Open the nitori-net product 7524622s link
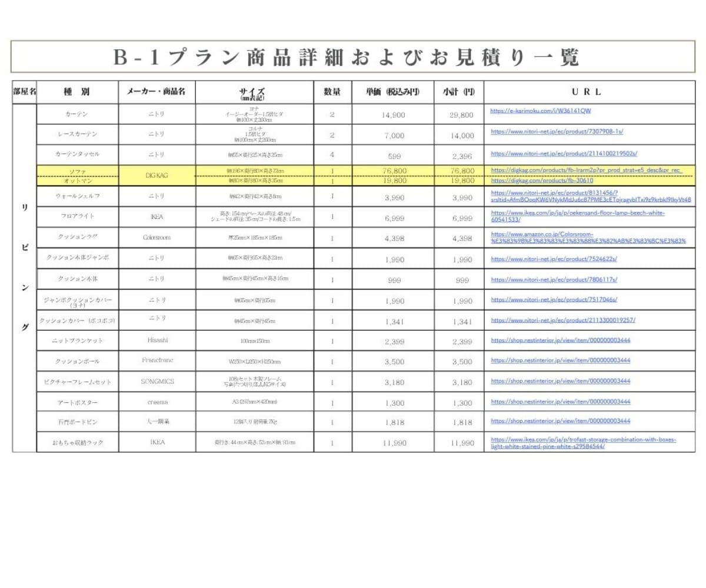 click(554, 259)
